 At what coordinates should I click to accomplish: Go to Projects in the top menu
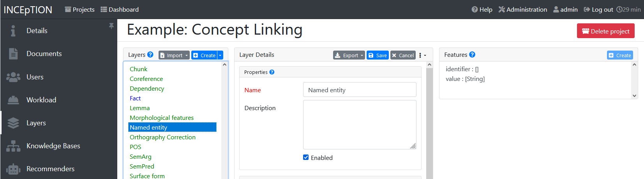79,9
